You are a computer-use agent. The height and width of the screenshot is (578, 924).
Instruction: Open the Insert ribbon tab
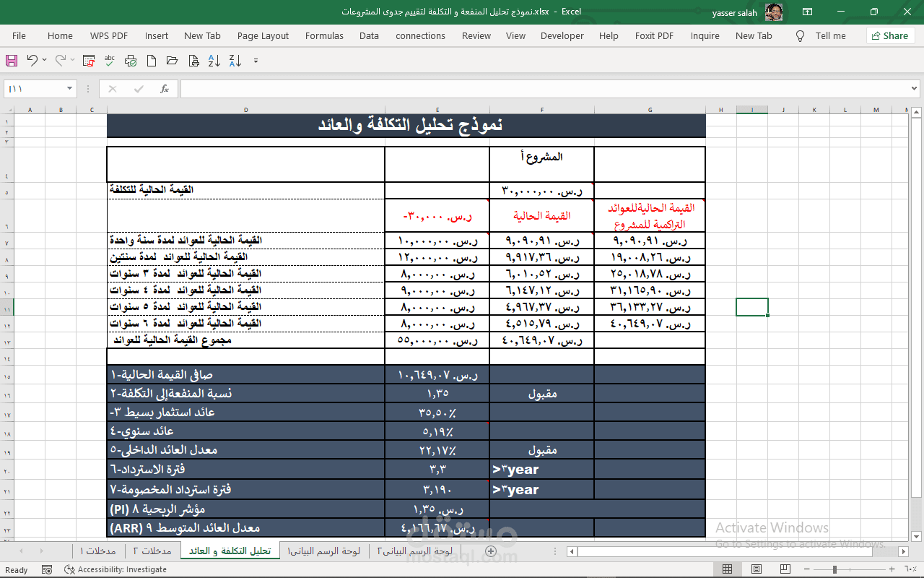pyautogui.click(x=156, y=35)
